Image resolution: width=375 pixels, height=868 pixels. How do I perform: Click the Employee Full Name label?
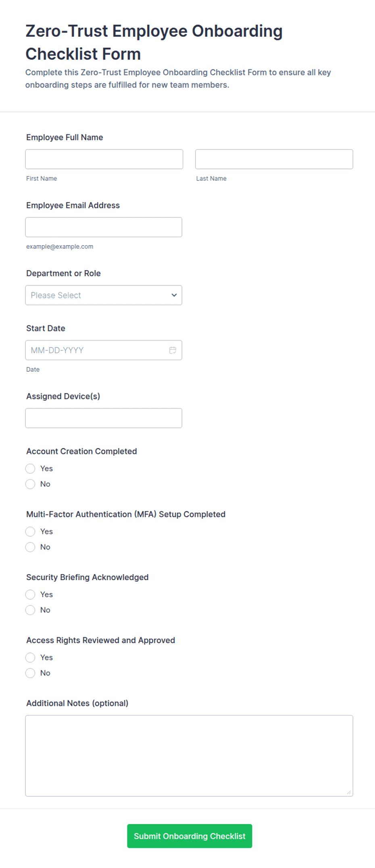(65, 137)
